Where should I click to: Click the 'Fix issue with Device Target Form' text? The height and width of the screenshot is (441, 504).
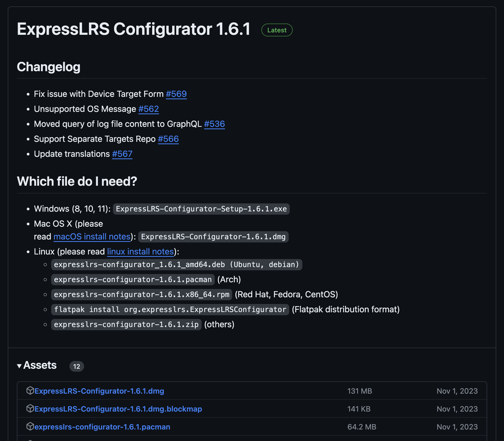pyautogui.click(x=99, y=94)
